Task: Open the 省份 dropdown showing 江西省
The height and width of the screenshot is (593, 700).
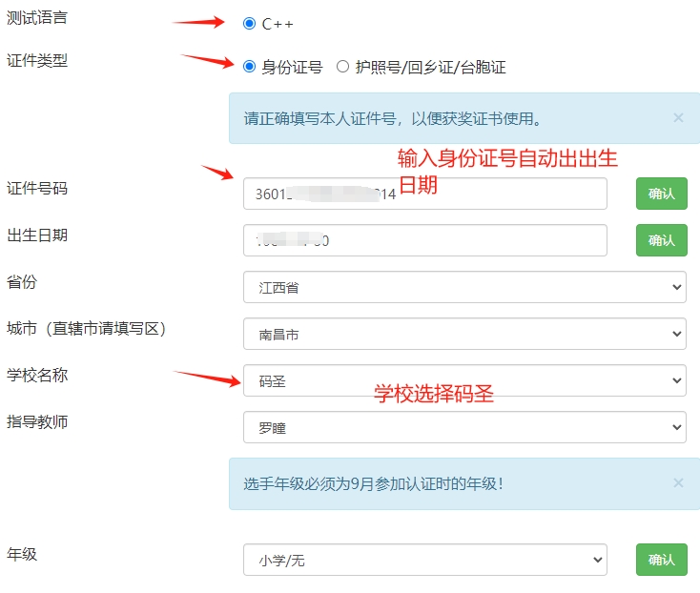Action: [464, 287]
